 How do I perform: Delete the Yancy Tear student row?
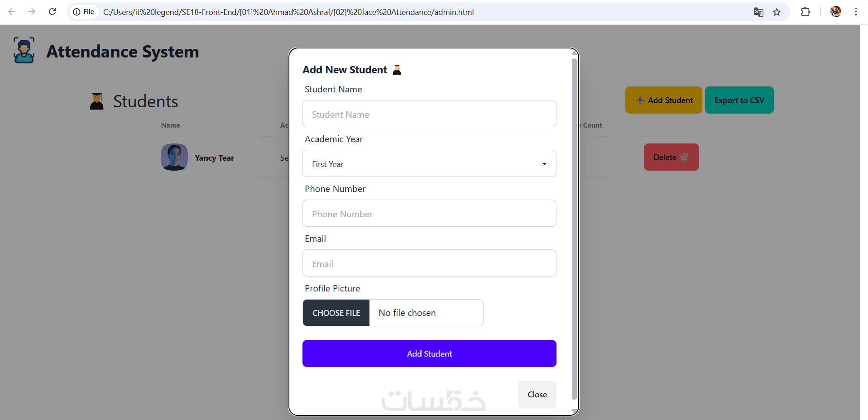coord(671,157)
